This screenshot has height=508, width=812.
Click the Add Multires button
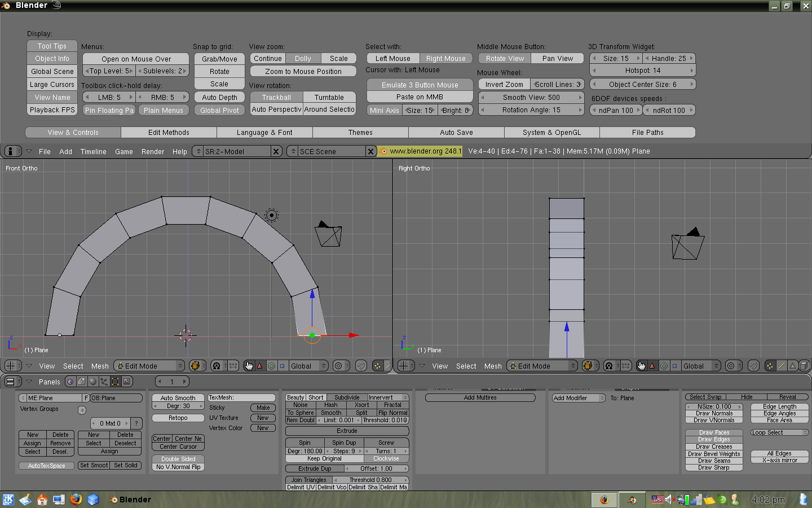point(480,398)
